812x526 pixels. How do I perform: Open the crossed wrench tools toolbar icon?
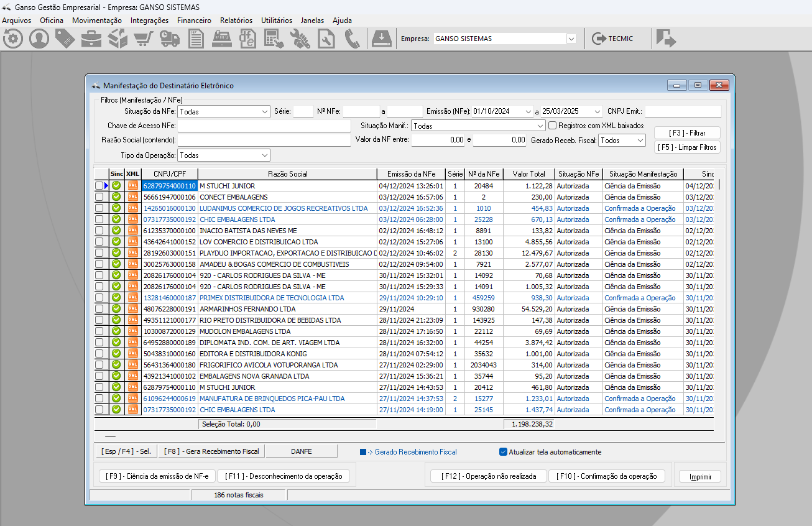[x=300, y=39]
